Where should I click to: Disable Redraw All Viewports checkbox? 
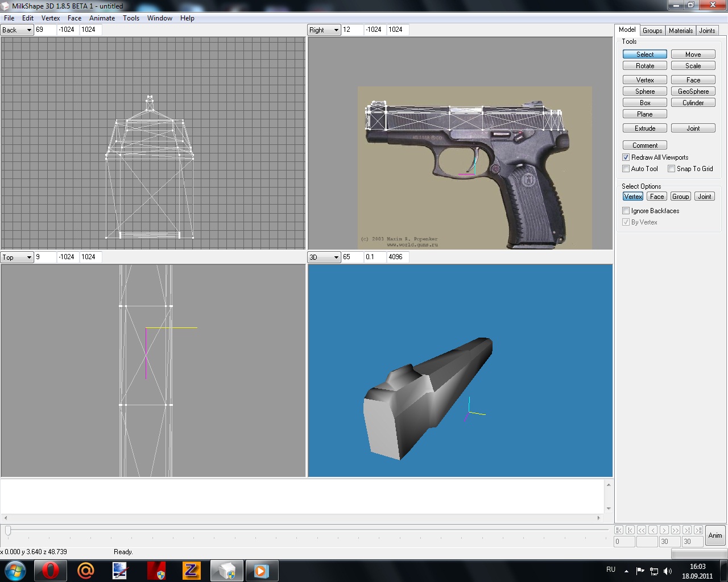click(626, 157)
